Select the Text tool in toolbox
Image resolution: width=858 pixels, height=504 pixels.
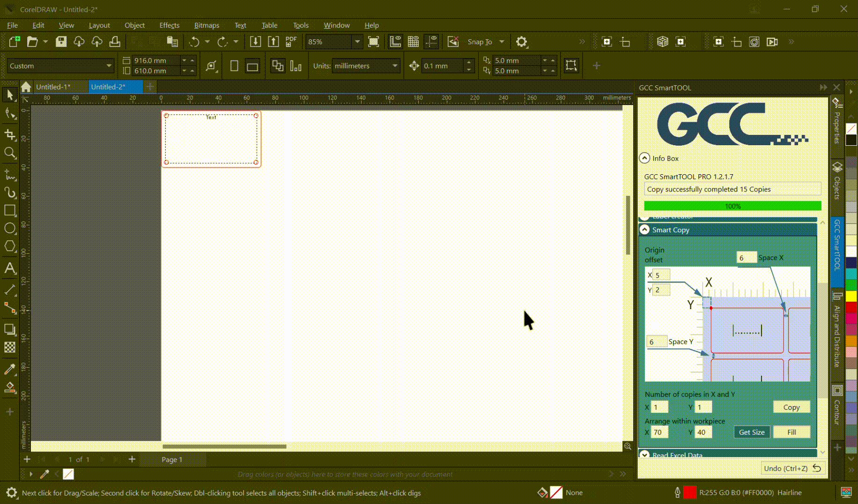(10, 268)
